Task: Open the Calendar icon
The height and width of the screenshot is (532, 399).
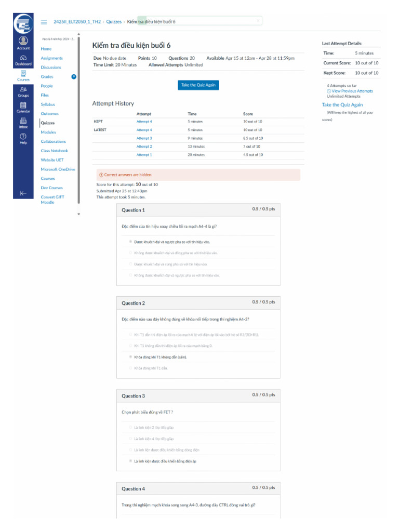Action: coord(23,105)
